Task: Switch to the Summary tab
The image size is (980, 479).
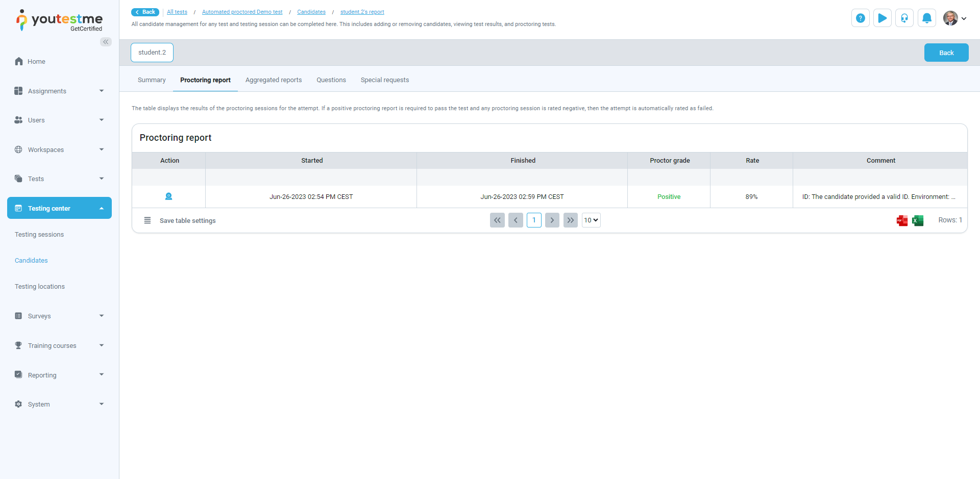Action: [152, 80]
